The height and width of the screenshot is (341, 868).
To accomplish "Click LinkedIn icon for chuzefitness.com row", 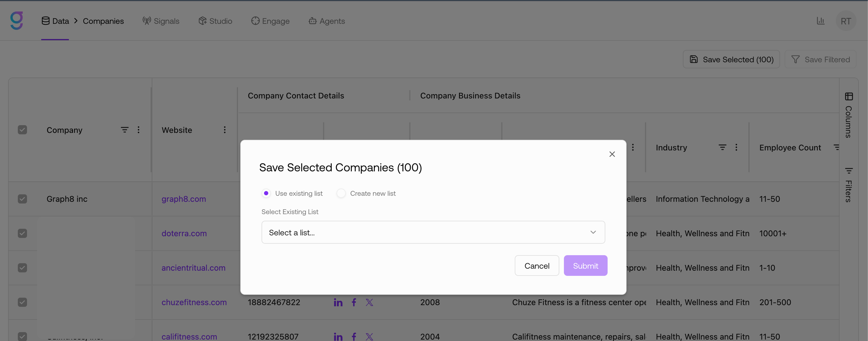I will click(x=338, y=302).
